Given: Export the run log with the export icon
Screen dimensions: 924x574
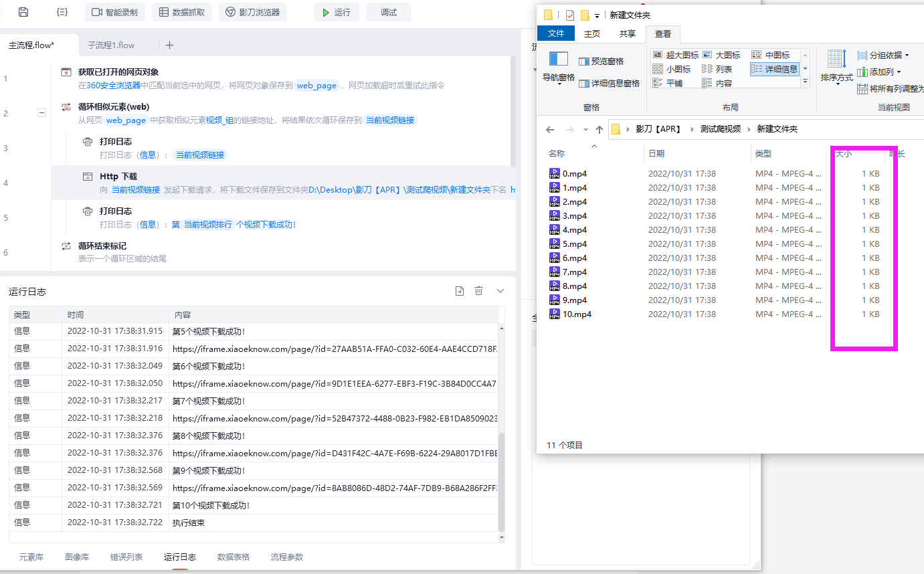Looking at the screenshot, I should pos(460,291).
